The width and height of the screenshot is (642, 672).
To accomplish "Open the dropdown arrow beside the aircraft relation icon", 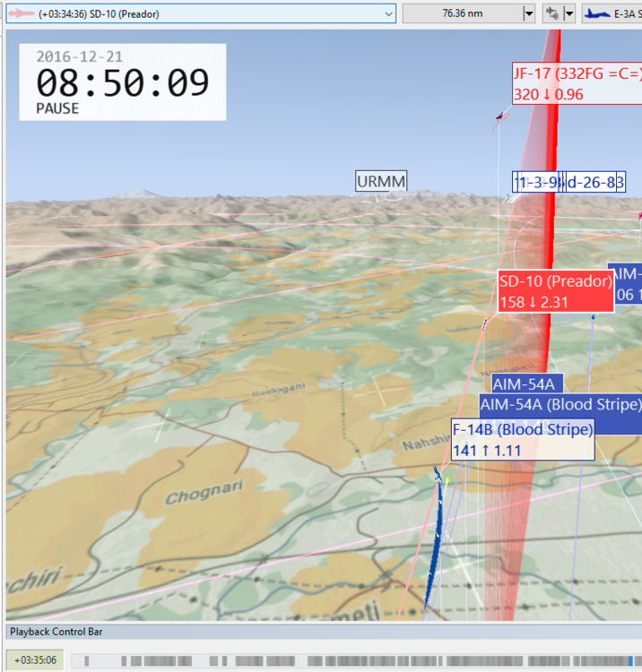I will pyautogui.click(x=568, y=13).
